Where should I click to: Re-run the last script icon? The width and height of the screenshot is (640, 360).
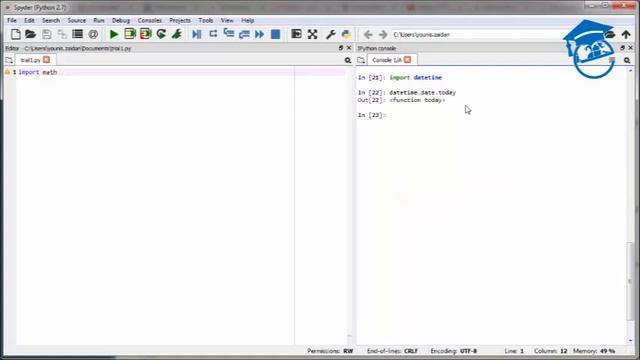pyautogui.click(x=161, y=34)
